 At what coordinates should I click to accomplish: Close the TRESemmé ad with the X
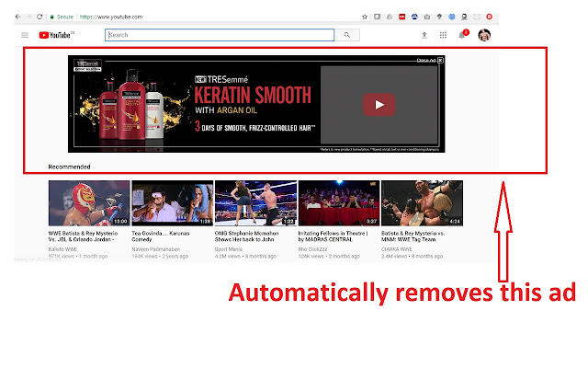coord(440,60)
